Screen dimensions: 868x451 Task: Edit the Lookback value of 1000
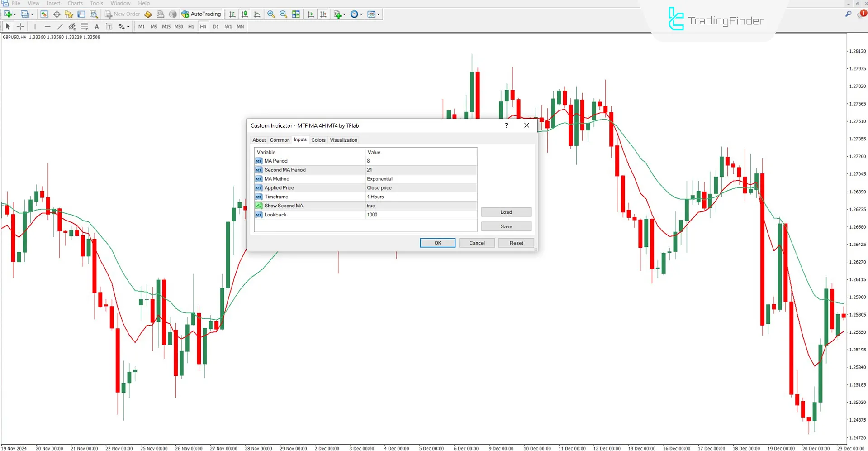[421, 215]
